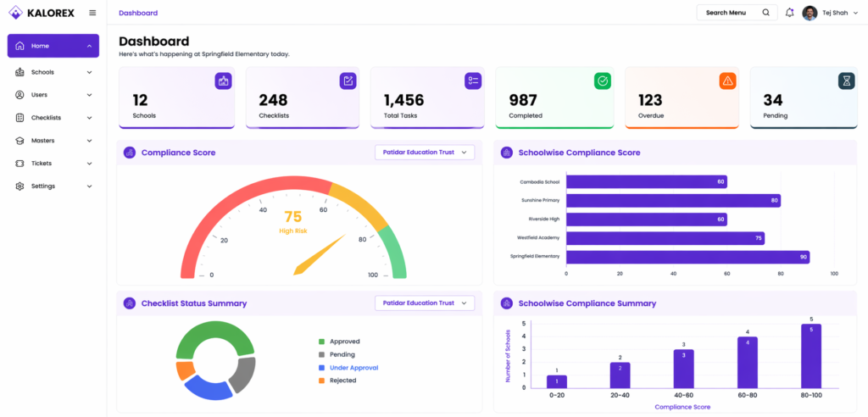Click the Dashboard breadcrumb link
This screenshot has width=868, height=417.
[138, 13]
